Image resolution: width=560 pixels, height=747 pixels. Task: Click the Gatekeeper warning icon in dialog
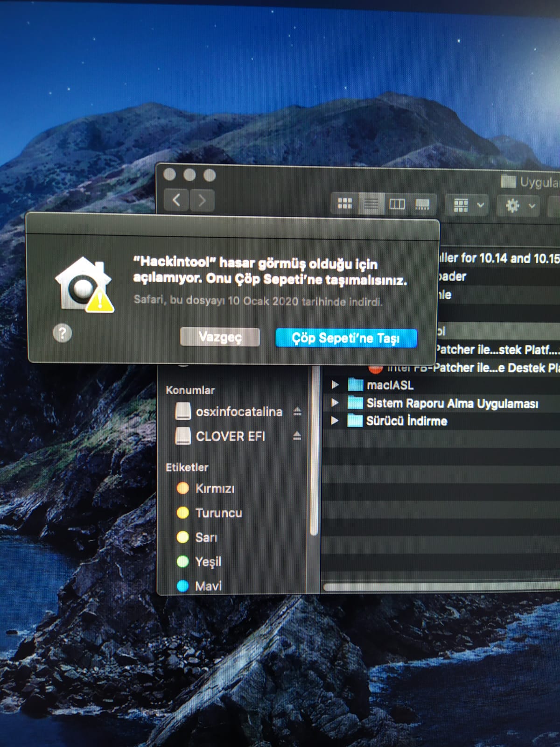(84, 285)
